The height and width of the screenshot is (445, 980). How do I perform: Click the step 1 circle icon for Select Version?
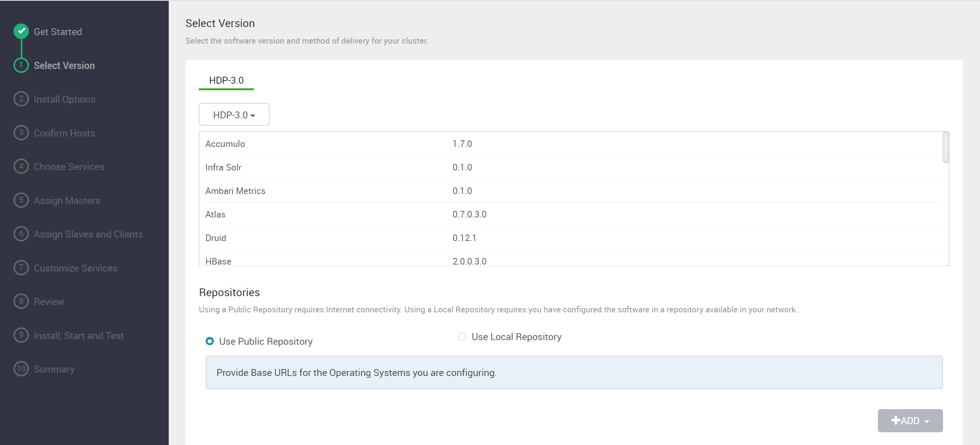(21, 65)
